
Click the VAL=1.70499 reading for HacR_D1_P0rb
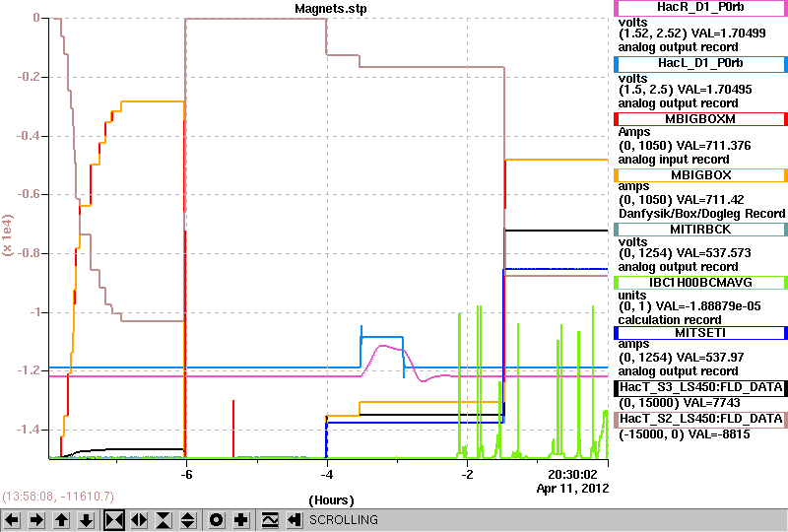[729, 33]
